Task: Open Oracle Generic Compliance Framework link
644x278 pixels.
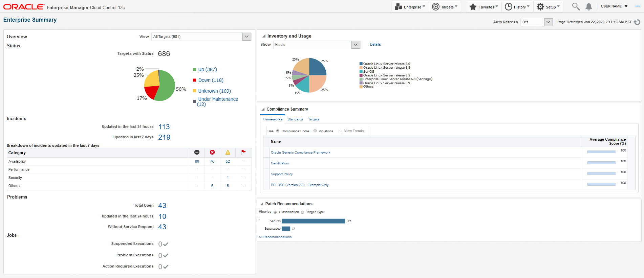Action: [x=301, y=153]
